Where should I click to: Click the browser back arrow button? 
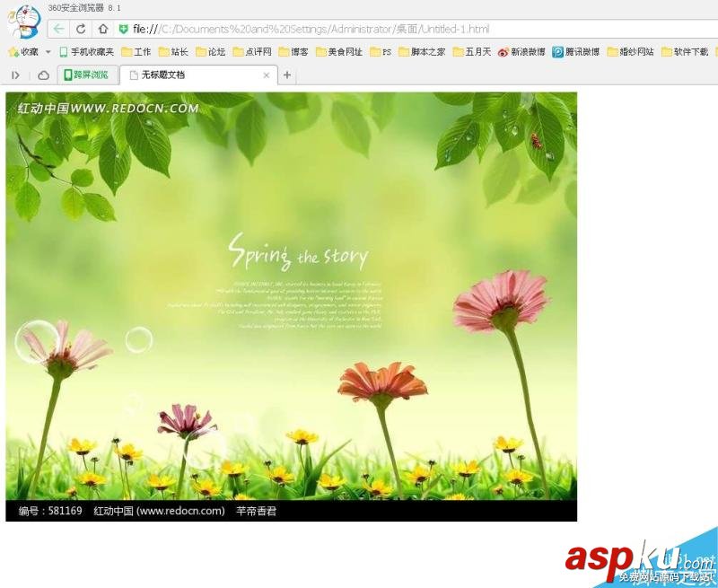click(x=59, y=29)
